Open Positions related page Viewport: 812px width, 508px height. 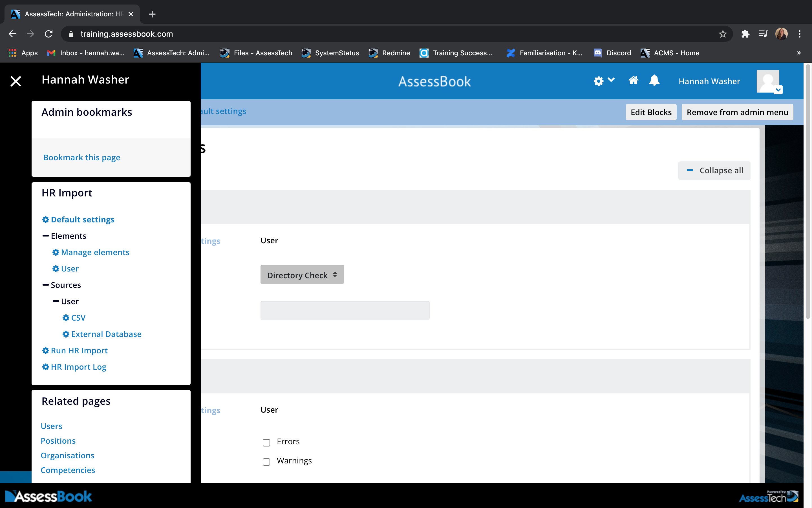coord(58,441)
